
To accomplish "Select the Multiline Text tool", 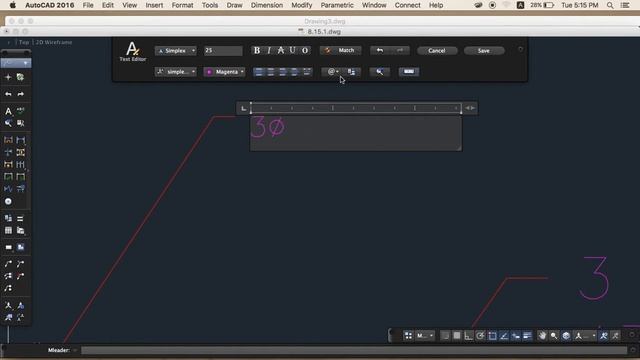I will coord(8,111).
